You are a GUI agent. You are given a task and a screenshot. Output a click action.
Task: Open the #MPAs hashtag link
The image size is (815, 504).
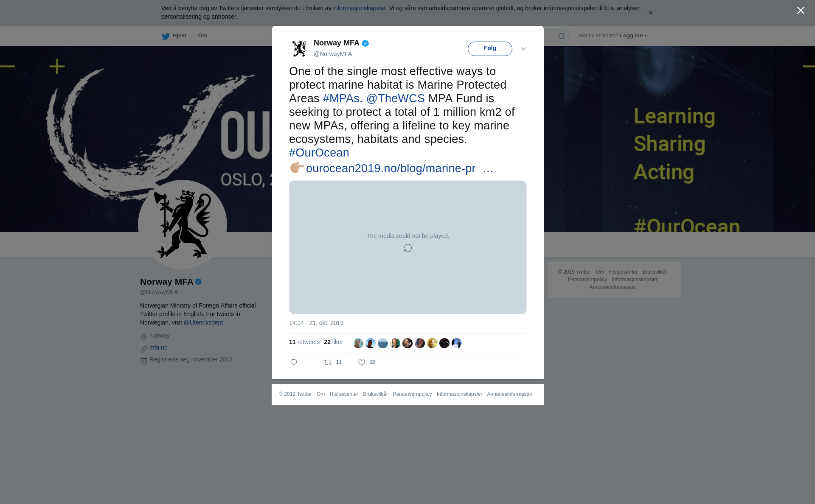[x=341, y=98]
